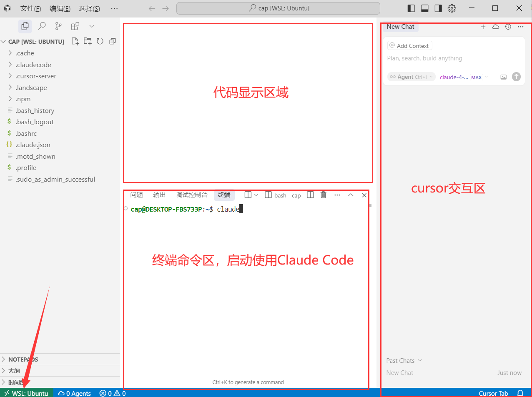Show chat history clock icon
The height and width of the screenshot is (397, 532).
508,27
